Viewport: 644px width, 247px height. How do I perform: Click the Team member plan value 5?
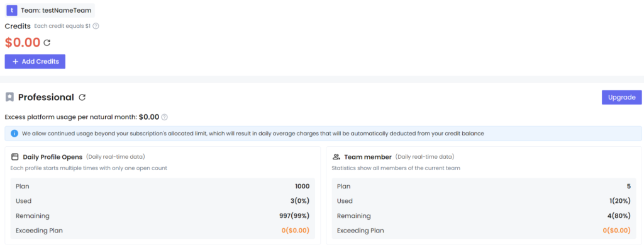(x=629, y=187)
